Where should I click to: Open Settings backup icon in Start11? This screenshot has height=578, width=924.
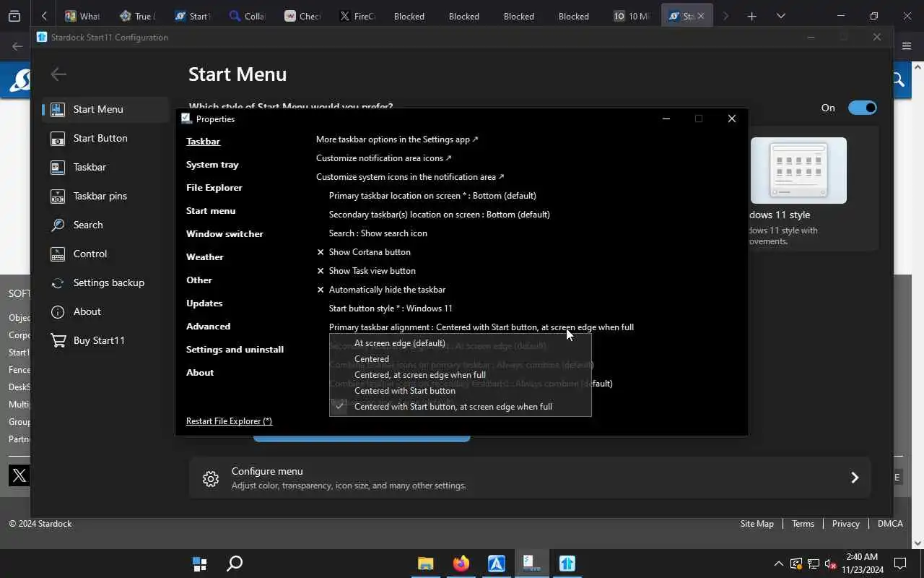click(58, 282)
